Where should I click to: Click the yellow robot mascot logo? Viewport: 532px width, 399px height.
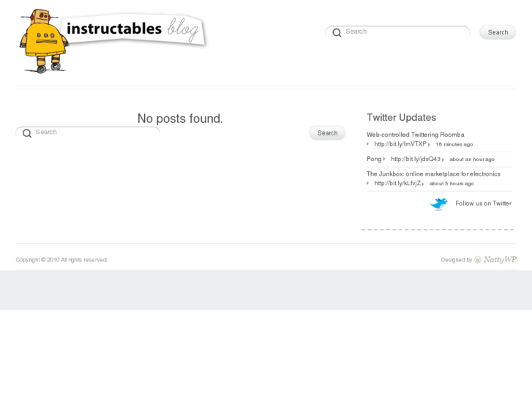[x=43, y=41]
